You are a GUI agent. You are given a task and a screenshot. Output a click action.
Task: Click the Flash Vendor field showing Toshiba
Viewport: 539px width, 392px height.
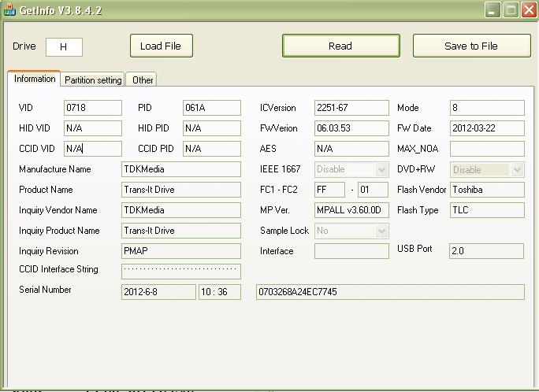[x=487, y=190]
